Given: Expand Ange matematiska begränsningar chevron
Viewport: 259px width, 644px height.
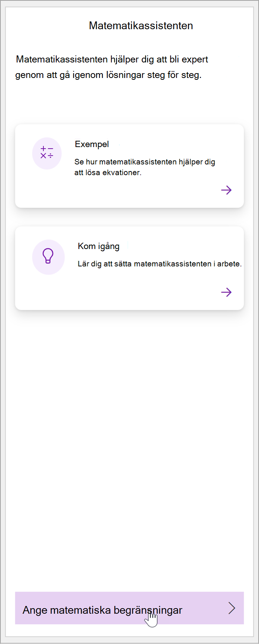Looking at the screenshot, I should click(232, 608).
